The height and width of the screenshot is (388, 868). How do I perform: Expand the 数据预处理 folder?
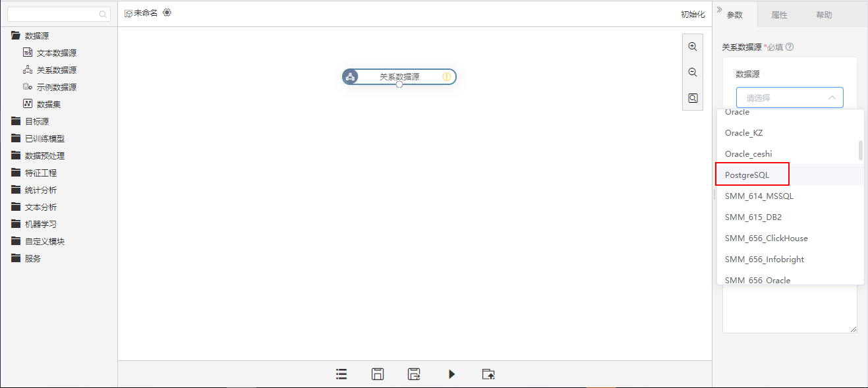pos(16,155)
